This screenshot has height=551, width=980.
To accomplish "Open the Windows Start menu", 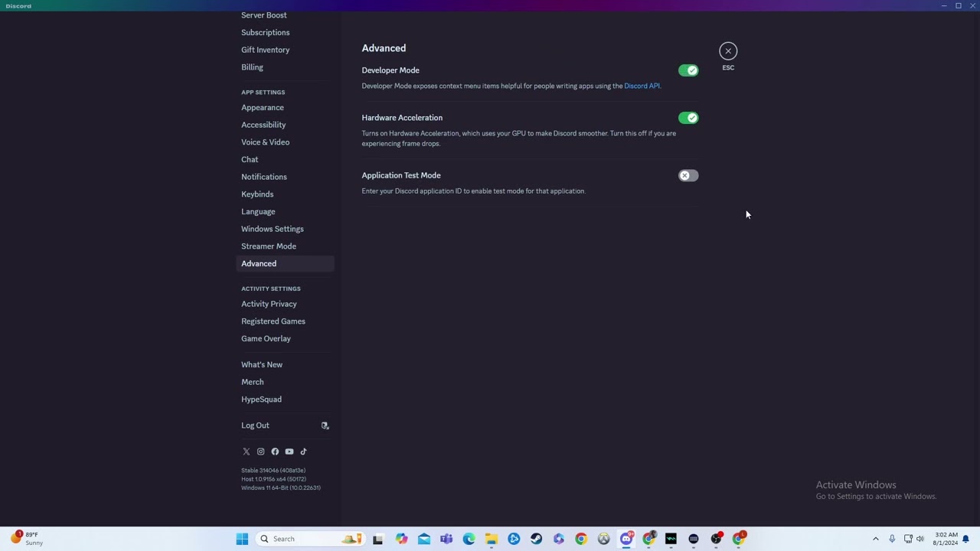I will click(242, 539).
